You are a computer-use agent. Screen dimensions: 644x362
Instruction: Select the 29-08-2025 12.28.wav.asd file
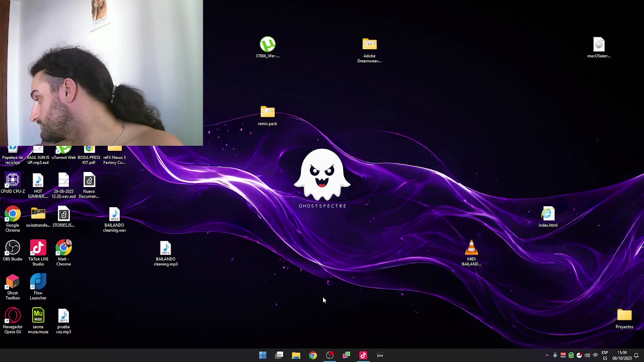(x=63, y=186)
